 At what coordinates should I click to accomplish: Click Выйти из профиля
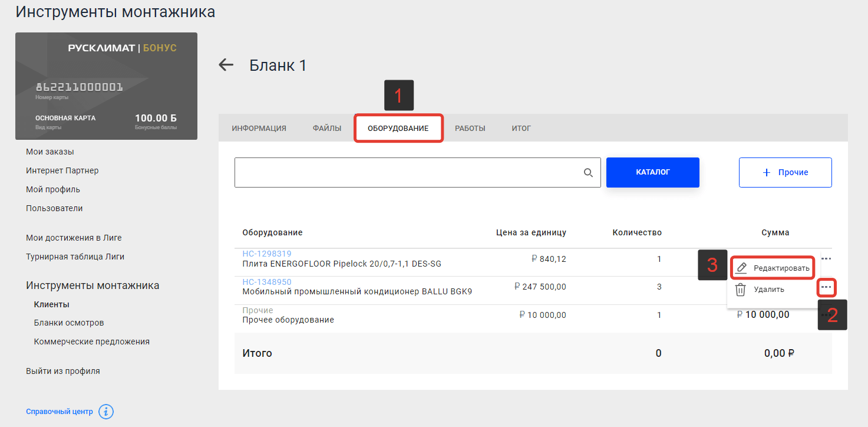click(63, 371)
